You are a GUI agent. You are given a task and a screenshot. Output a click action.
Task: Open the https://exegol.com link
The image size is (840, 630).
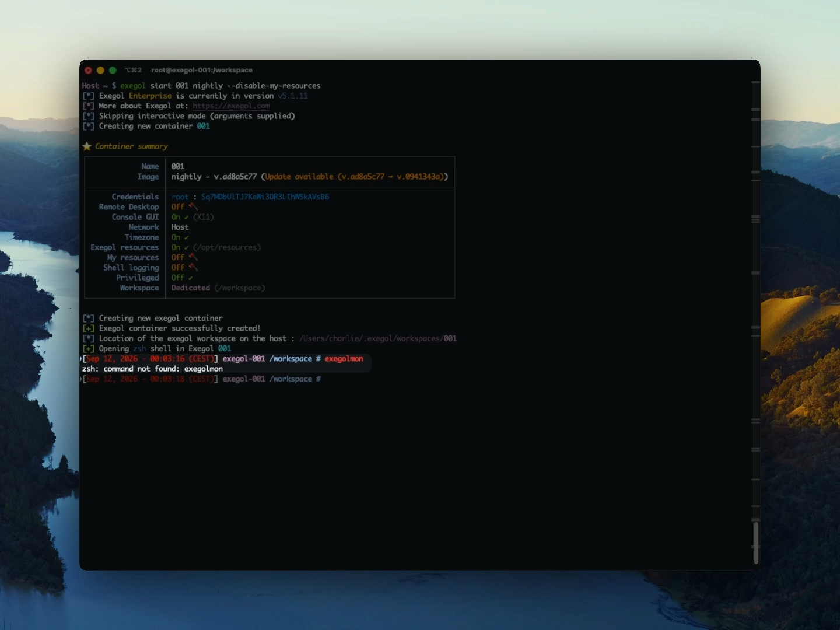pos(231,106)
